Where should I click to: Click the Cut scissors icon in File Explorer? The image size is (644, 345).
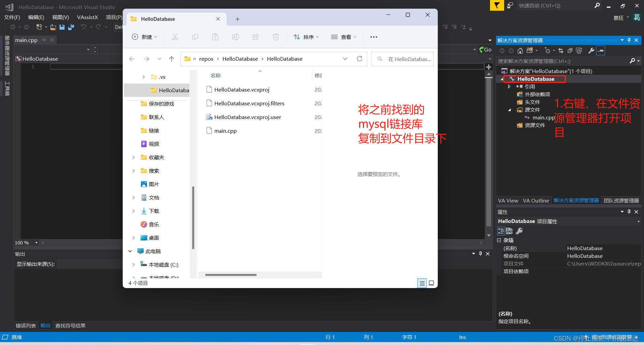(175, 37)
